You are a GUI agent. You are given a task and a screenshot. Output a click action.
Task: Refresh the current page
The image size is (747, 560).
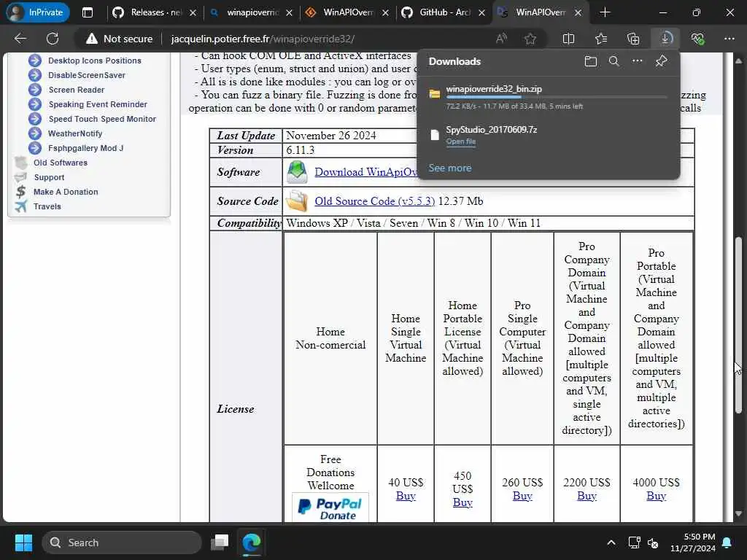click(x=53, y=39)
